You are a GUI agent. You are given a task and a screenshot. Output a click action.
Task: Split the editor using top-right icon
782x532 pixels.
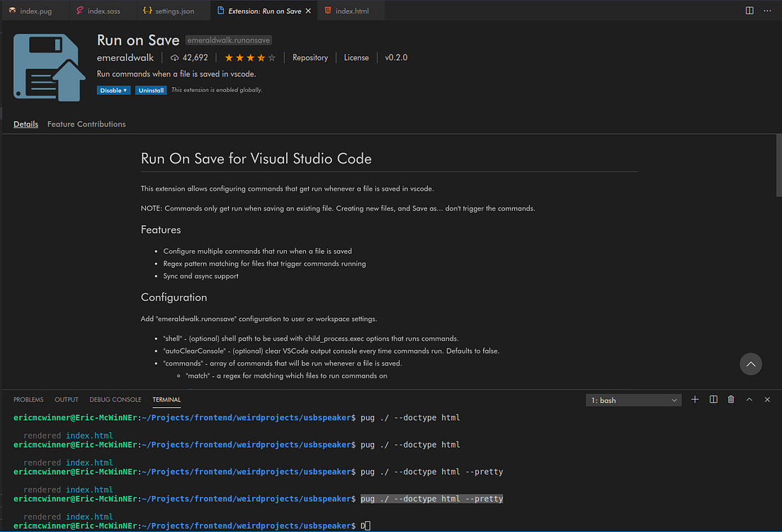click(749, 11)
